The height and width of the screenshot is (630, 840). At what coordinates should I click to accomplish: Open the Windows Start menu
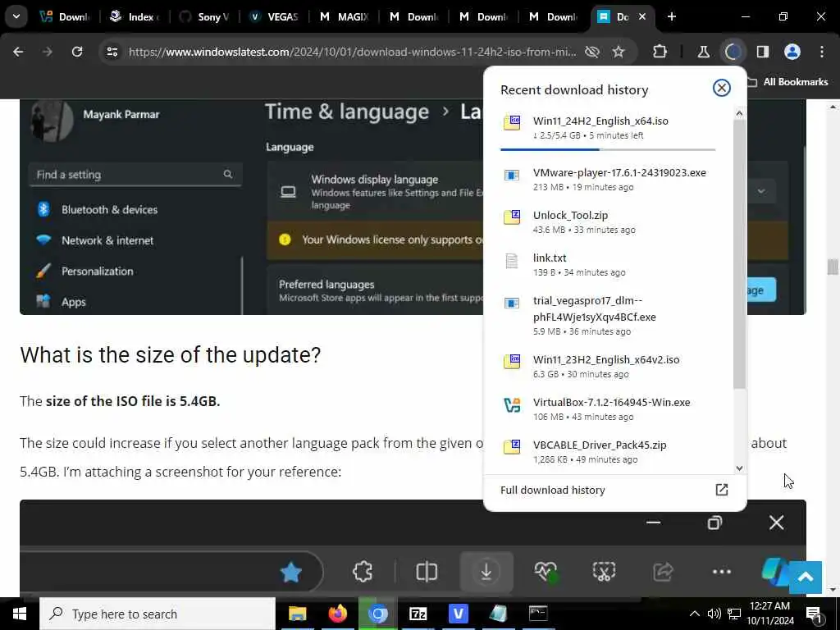coord(20,614)
